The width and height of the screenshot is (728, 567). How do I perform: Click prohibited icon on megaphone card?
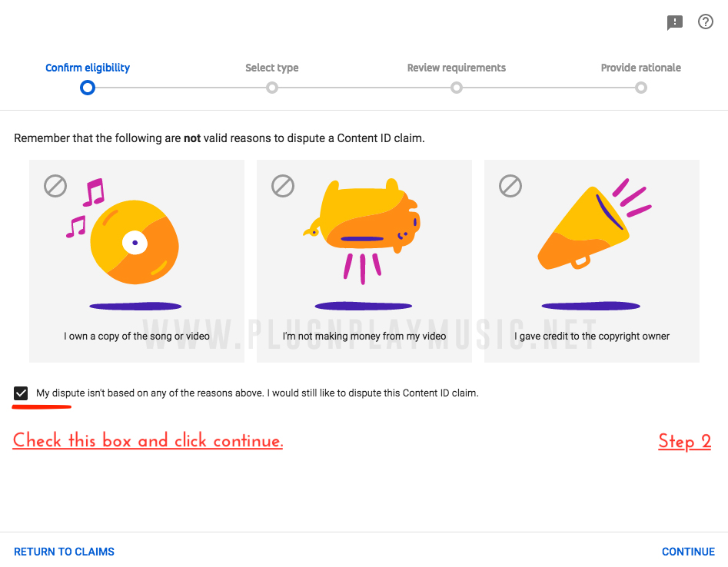pos(510,185)
